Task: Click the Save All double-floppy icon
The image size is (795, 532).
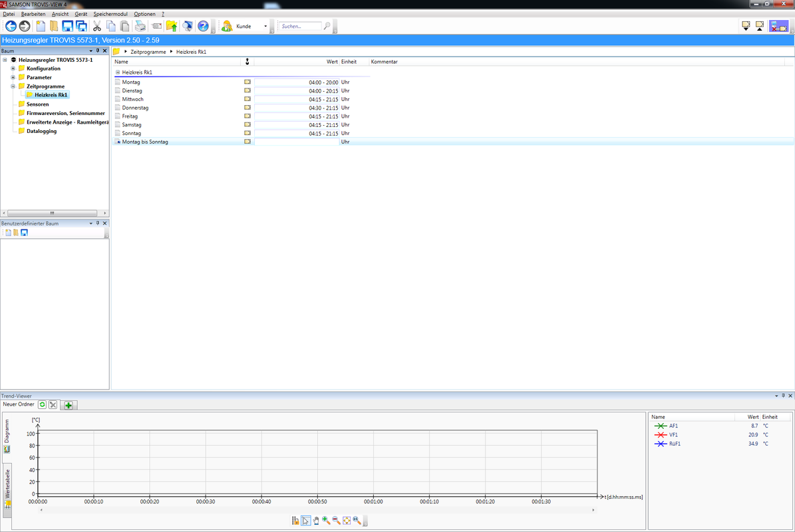Action: point(81,26)
